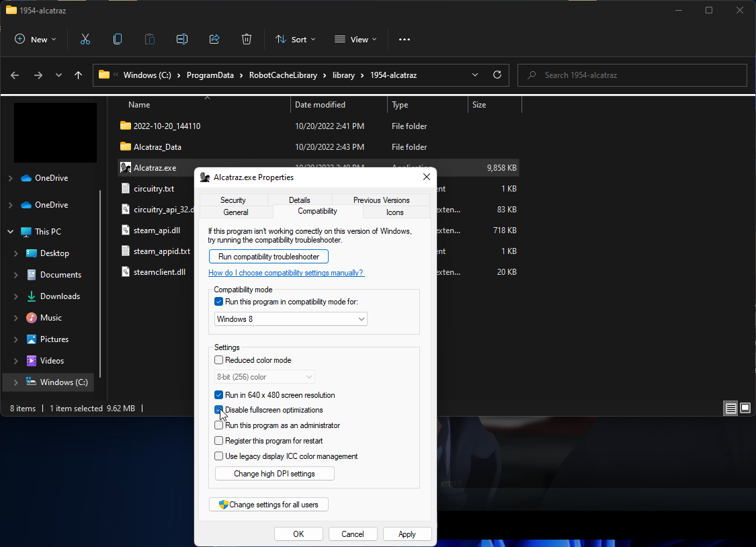Open the 8-bit (256) color dropdown

coord(265,377)
